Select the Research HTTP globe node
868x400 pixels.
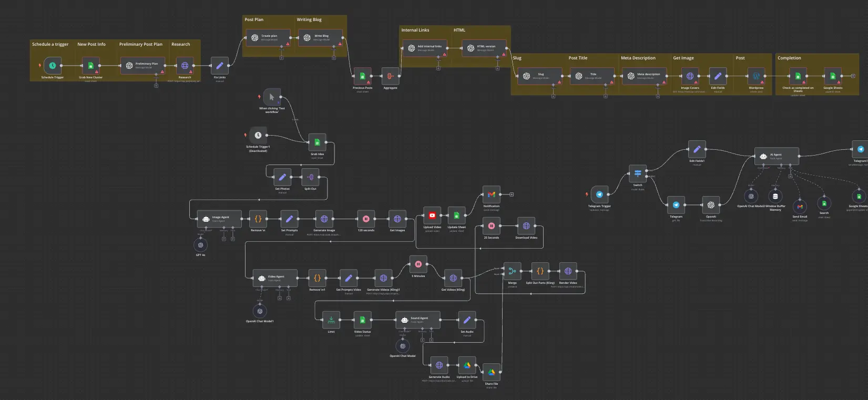[x=185, y=66]
